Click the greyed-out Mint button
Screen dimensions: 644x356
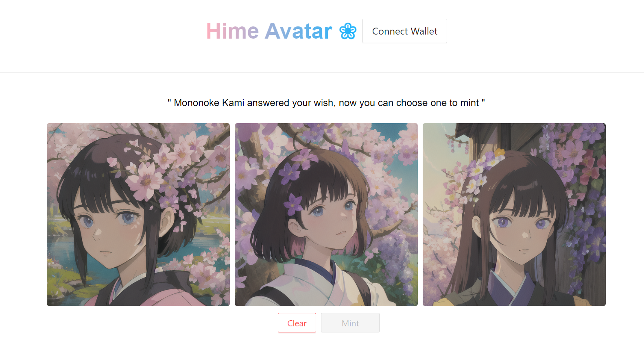tap(350, 323)
